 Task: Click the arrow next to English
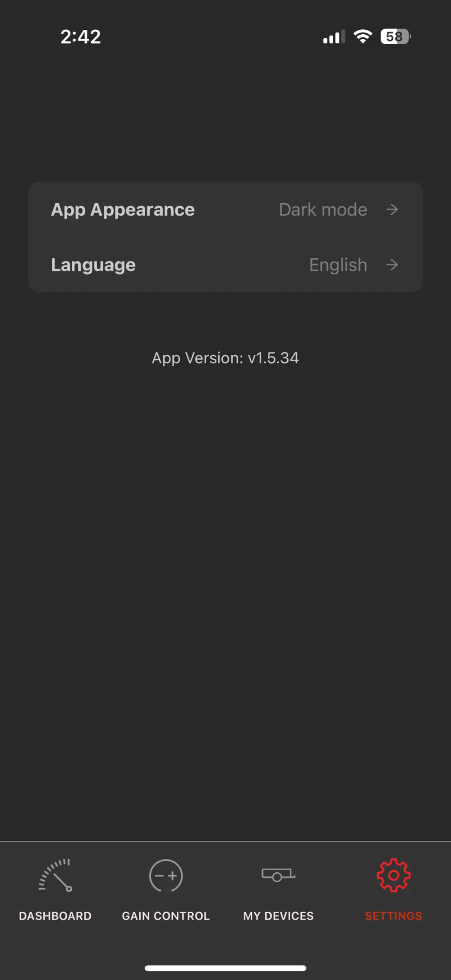tap(392, 265)
